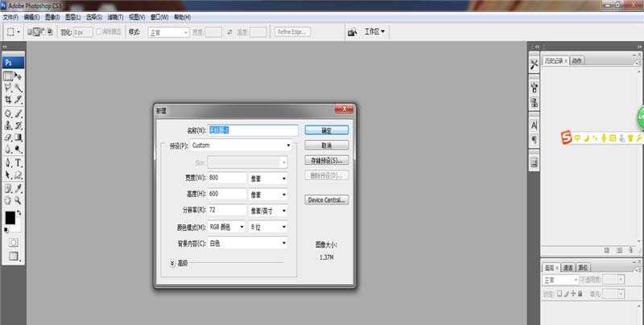Toggle the anti-alias checkbox in options bar
The width and height of the screenshot is (644, 325).
tap(100, 32)
